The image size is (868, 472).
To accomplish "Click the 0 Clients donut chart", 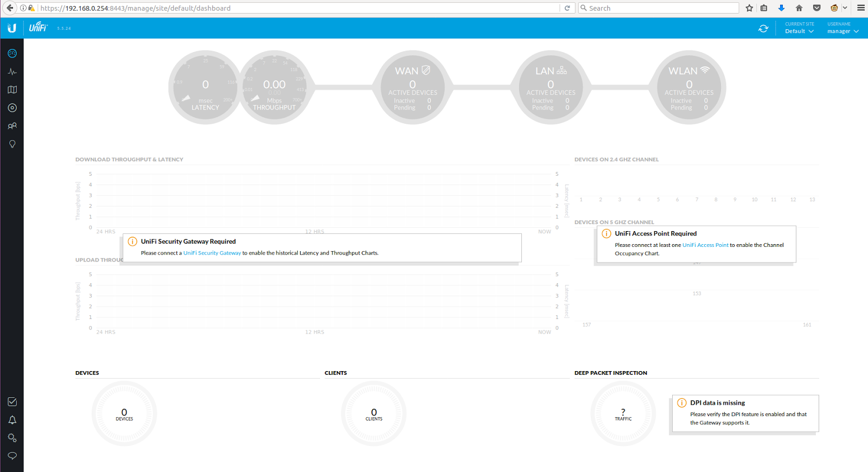I will tap(374, 414).
